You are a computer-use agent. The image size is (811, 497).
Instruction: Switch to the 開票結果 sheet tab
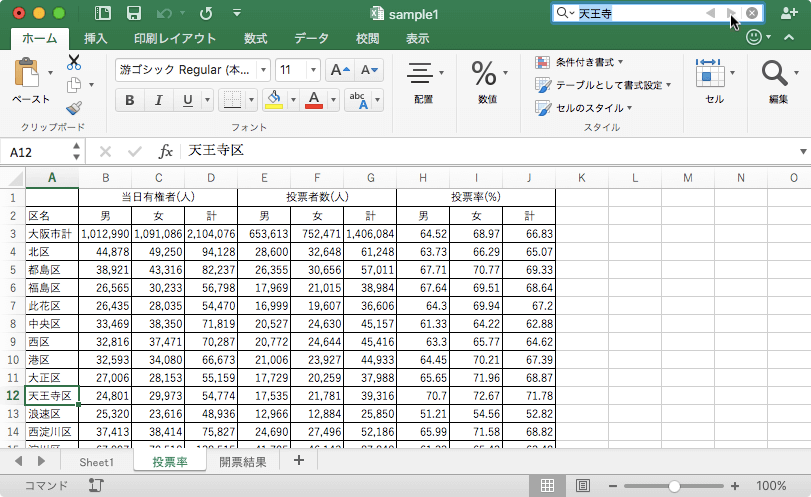click(243, 462)
